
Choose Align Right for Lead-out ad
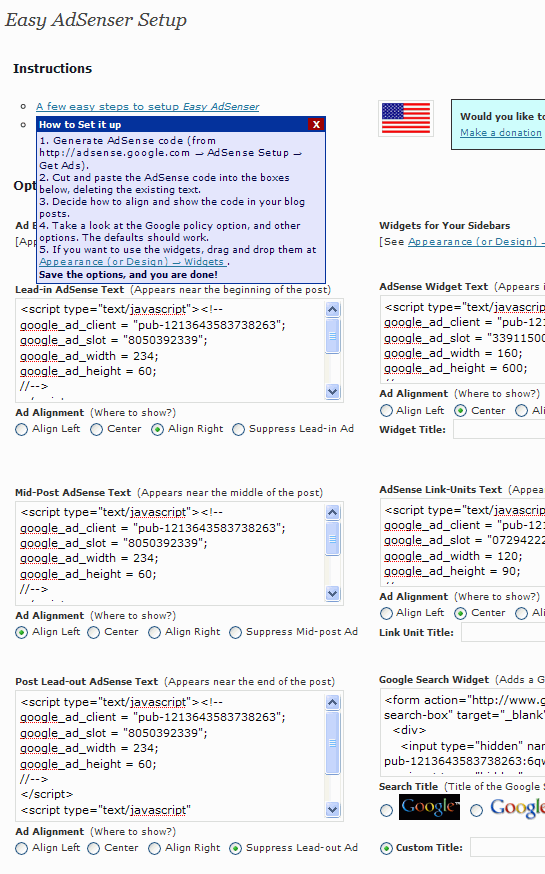pyautogui.click(x=154, y=848)
